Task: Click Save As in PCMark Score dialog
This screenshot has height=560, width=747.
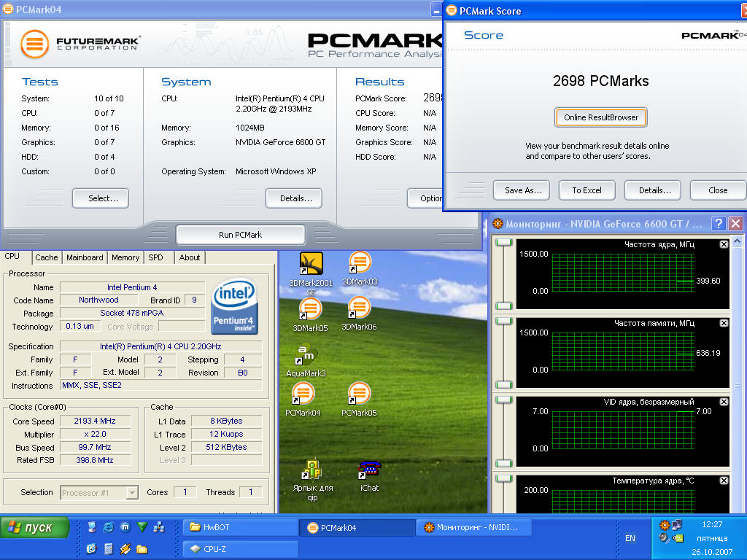Action: 522,190
